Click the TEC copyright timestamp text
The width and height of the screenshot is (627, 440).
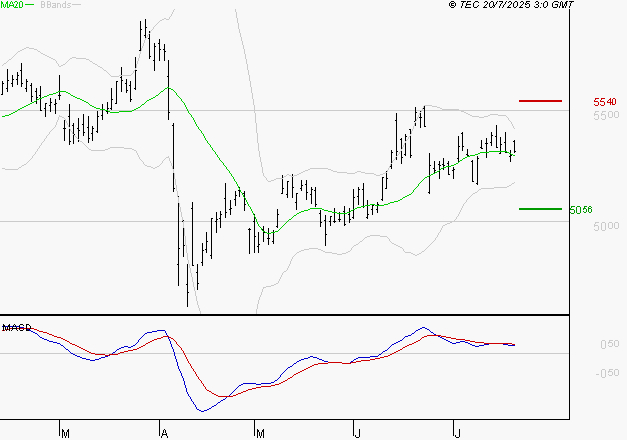(x=511, y=4)
